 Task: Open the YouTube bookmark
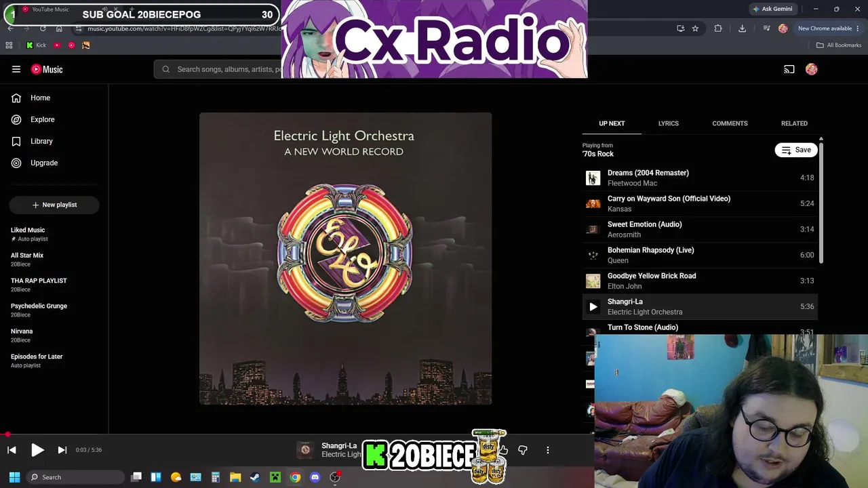(x=57, y=45)
